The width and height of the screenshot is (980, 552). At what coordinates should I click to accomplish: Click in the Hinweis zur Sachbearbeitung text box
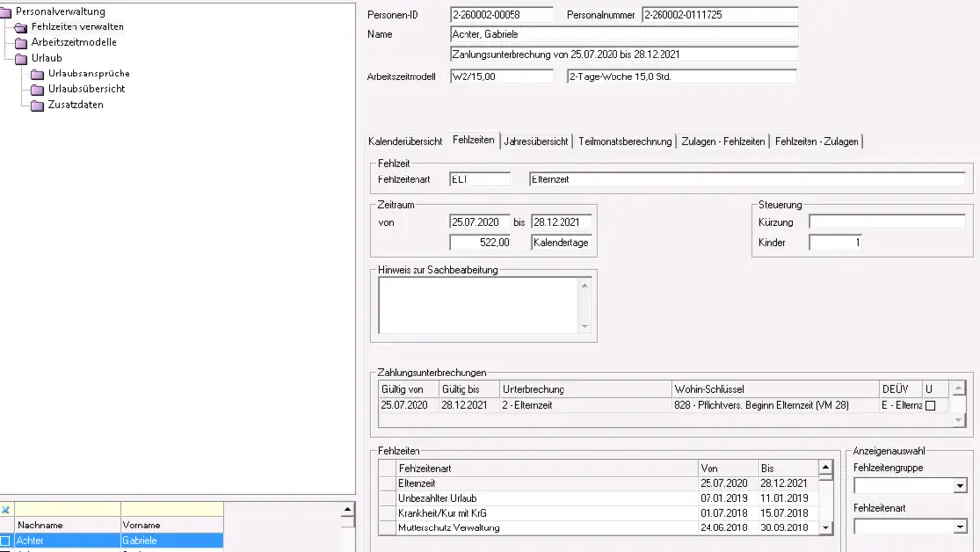(x=478, y=306)
